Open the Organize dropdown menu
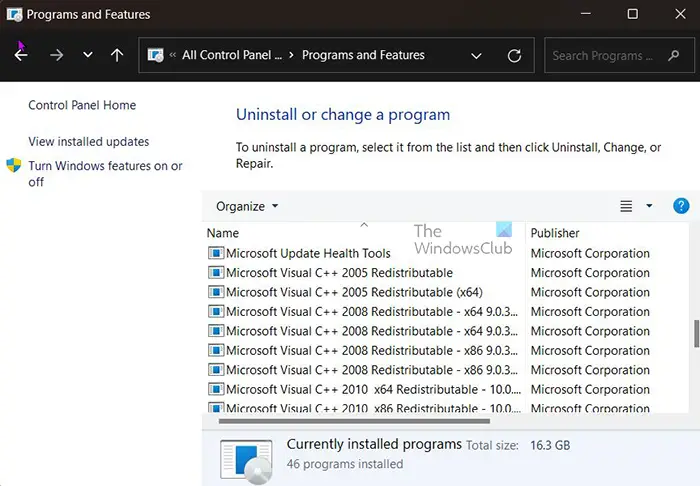Viewport: 700px width, 486px height. tap(247, 206)
